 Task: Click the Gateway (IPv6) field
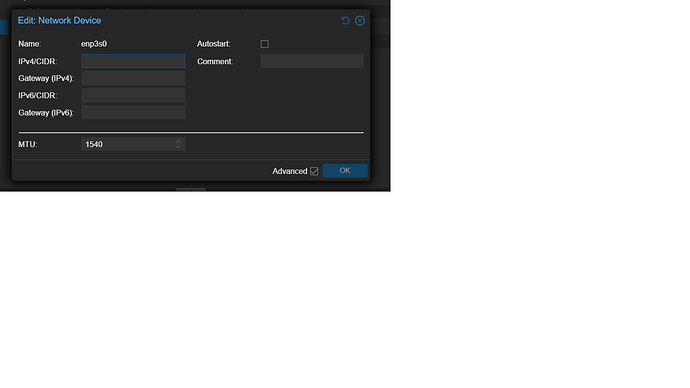(133, 113)
